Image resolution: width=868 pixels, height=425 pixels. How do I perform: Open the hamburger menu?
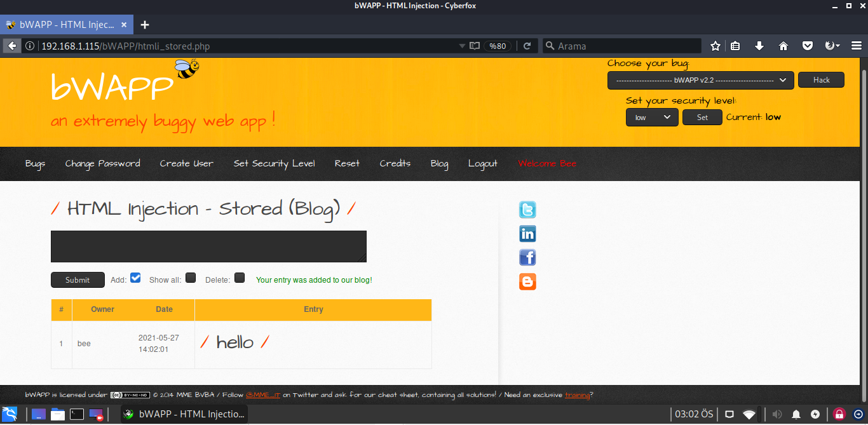click(x=856, y=46)
